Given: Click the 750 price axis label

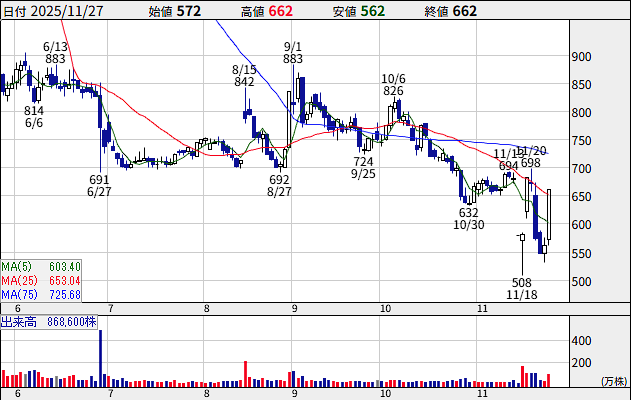Looking at the screenshot, I should coord(582,141).
